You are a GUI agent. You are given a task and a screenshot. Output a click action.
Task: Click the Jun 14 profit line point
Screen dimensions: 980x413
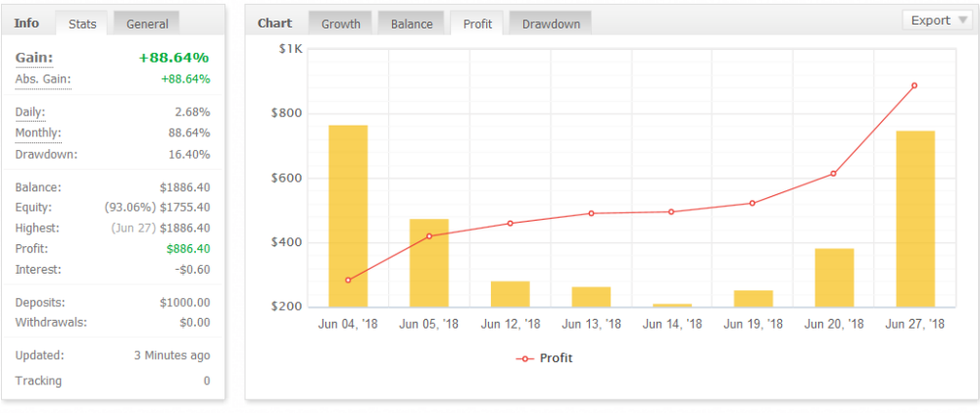pyautogui.click(x=671, y=212)
